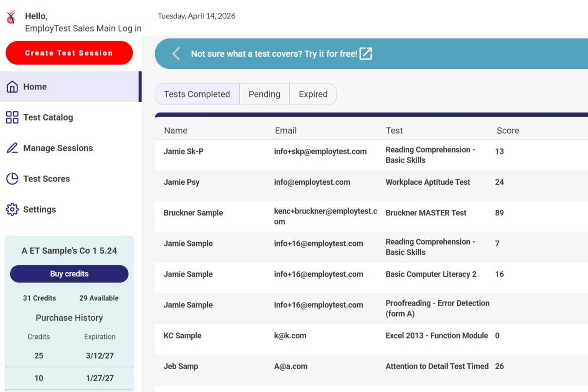Open Purchase History
588x392 pixels.
pos(69,318)
